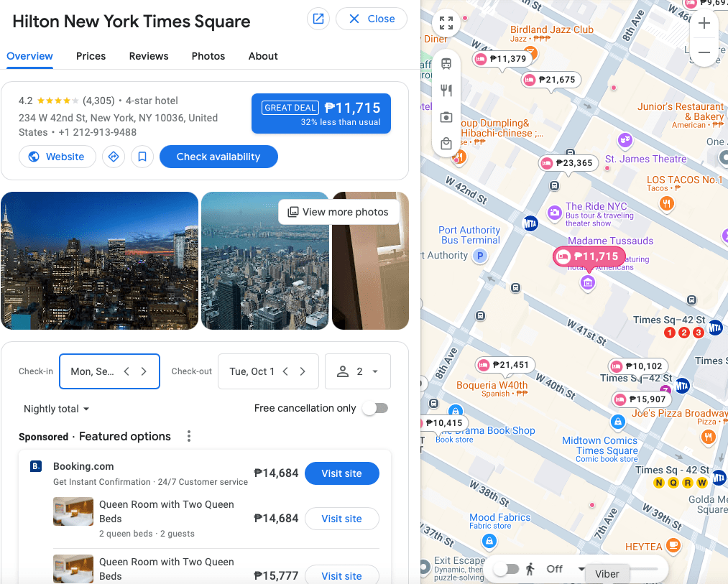Viewport: 728px width, 584px height.
Task: Open the guests count dropdown
Action: tap(358, 371)
